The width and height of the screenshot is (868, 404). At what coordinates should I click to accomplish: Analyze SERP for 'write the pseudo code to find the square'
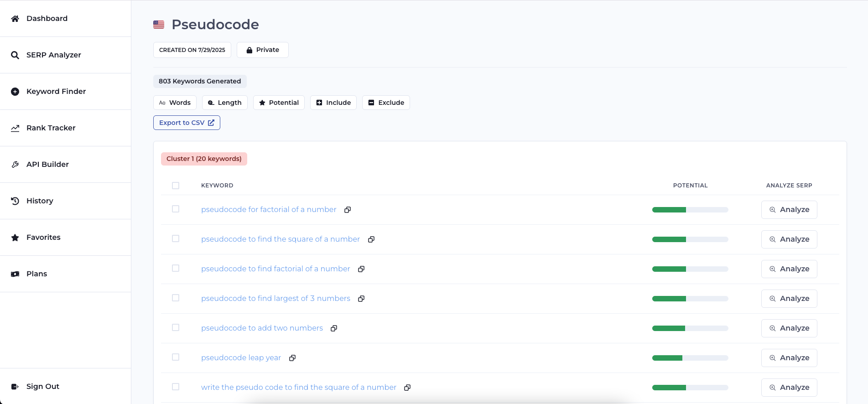click(789, 388)
